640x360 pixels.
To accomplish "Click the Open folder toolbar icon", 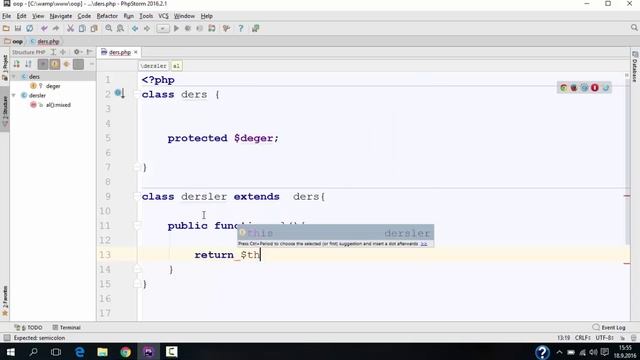I will pos(6,28).
